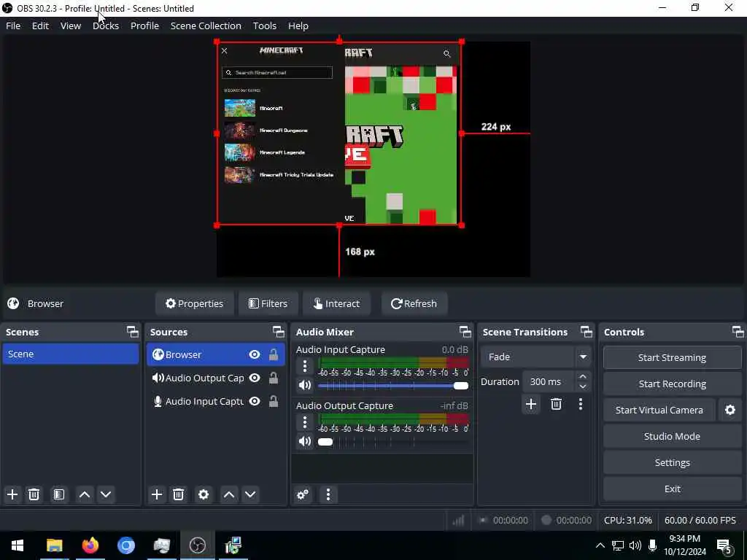Screen dimensions: 747x560
Task: Move source up arrow
Action: (x=228, y=494)
